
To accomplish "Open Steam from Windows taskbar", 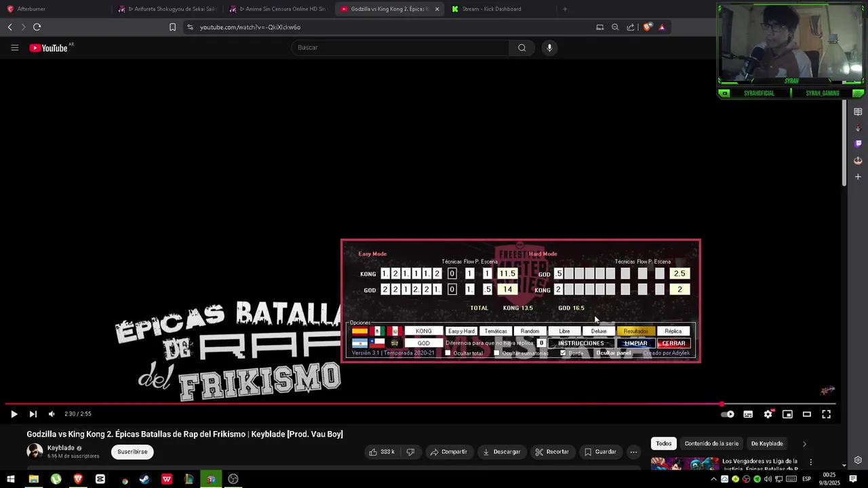I will pyautogui.click(x=144, y=479).
